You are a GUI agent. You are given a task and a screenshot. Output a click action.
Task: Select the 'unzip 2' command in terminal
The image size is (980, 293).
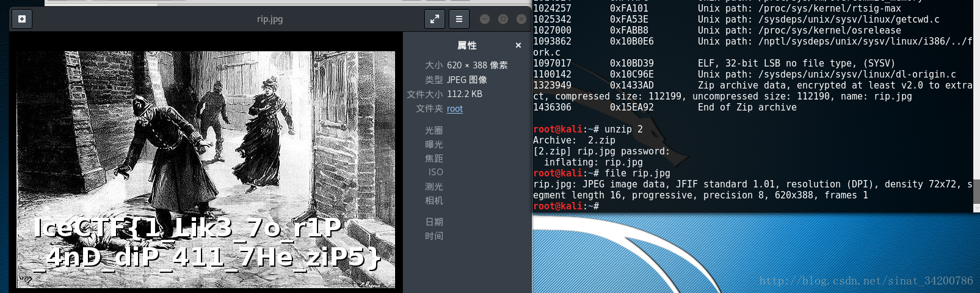coord(623,129)
